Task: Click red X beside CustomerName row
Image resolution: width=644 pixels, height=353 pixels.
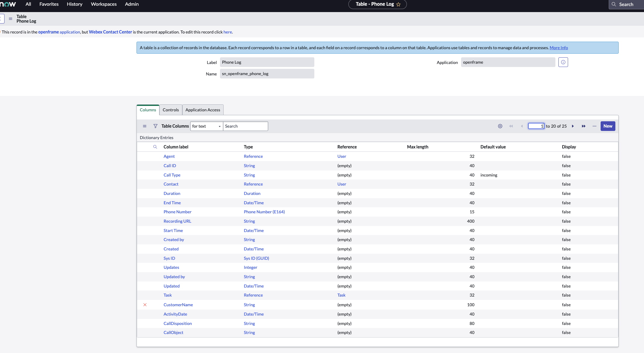Action: (x=145, y=305)
